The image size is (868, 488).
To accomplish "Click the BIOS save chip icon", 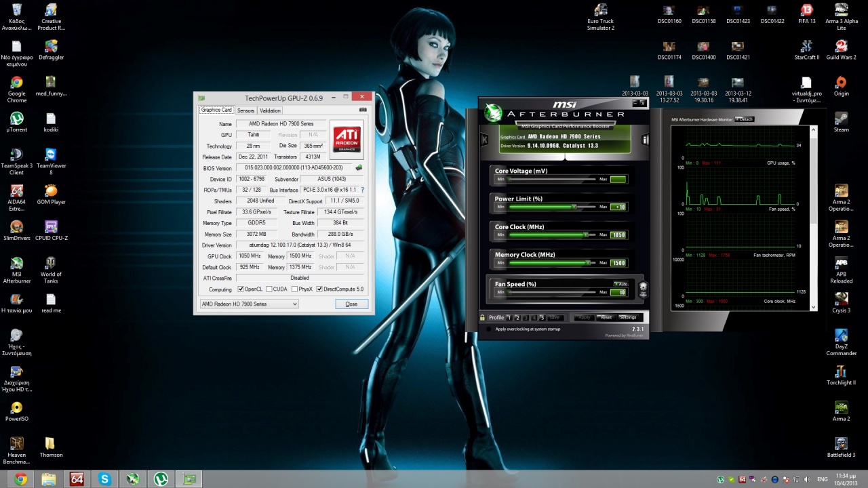I will pyautogui.click(x=359, y=167).
